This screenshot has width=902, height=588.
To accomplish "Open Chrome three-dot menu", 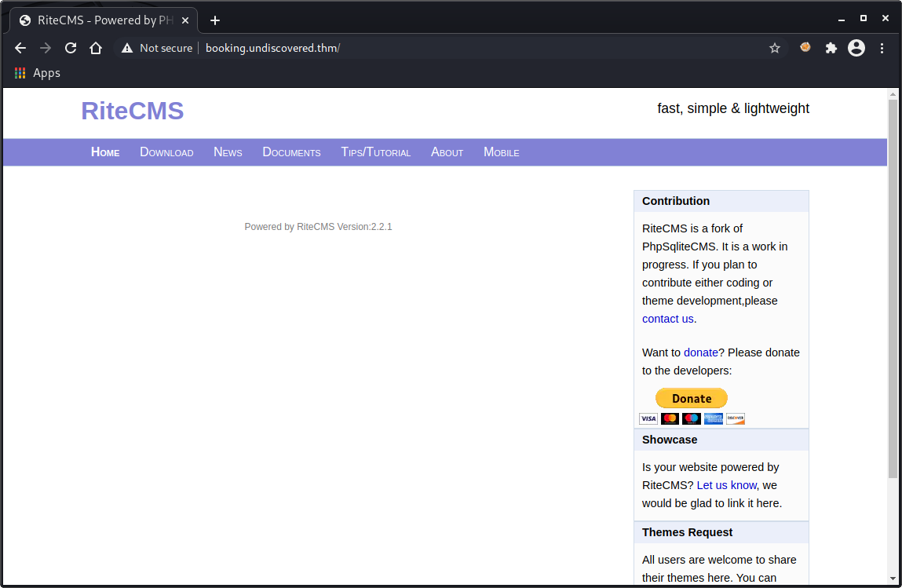I will coord(882,48).
